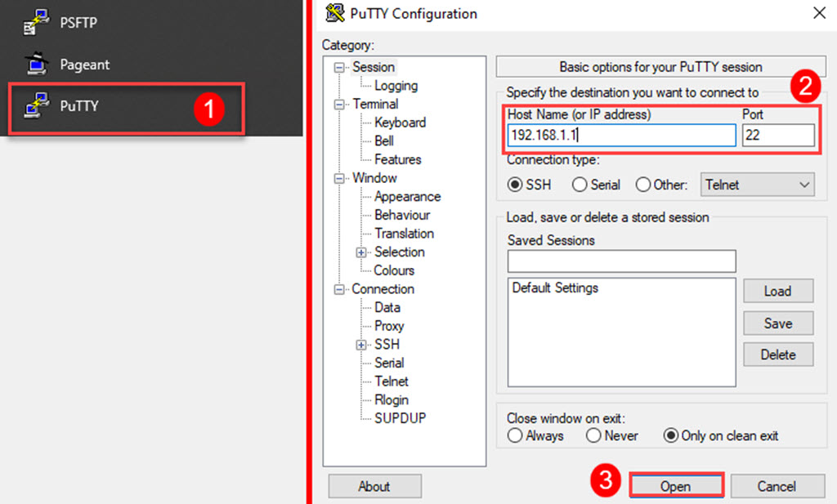Image resolution: width=837 pixels, height=504 pixels.
Task: Open Bell settings category
Action: tap(384, 140)
